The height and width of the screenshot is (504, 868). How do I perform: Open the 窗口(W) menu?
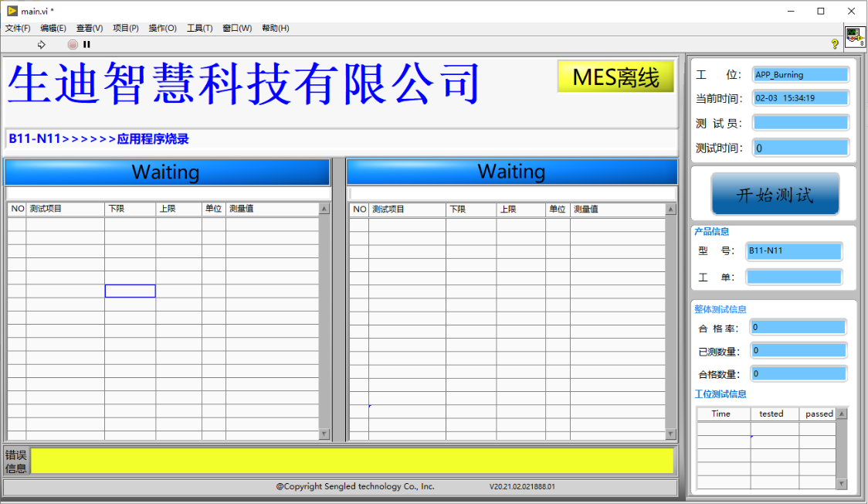point(237,29)
